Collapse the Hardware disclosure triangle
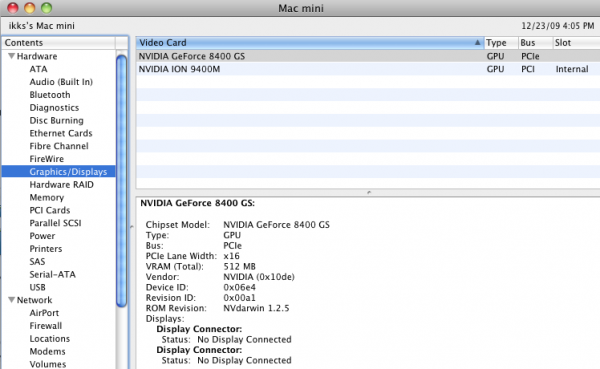The width and height of the screenshot is (600, 369). coord(11,56)
